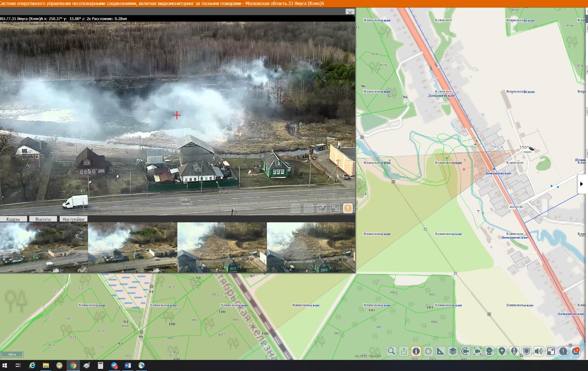Image resolution: width=588 pixels, height=371 pixels.
Task: Open Task View on the taskbar
Action: pyautogui.click(x=18, y=365)
